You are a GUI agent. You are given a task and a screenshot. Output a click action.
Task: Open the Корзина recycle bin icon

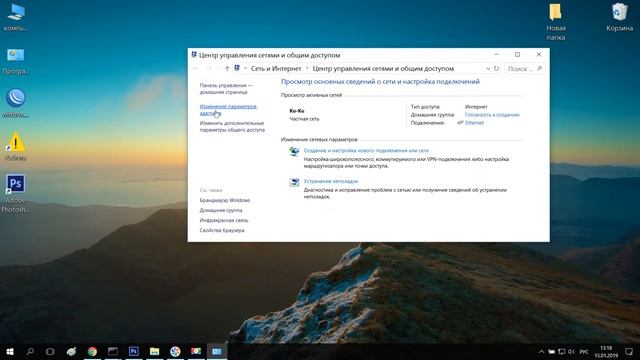click(619, 17)
